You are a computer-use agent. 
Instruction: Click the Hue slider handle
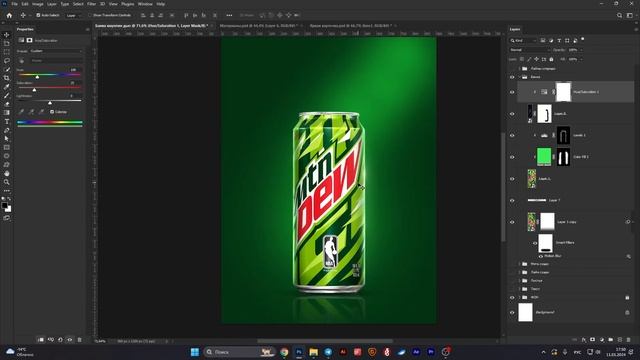37,77
